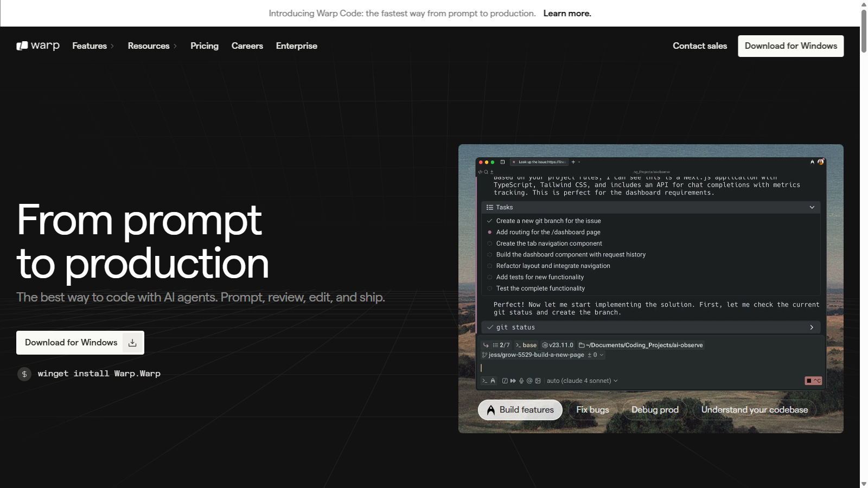Open a new terminal tab with the plus icon
The width and height of the screenshot is (868, 488).
[573, 162]
